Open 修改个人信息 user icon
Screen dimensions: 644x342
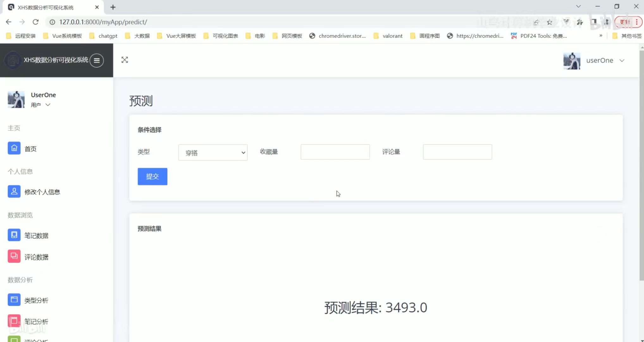14,192
